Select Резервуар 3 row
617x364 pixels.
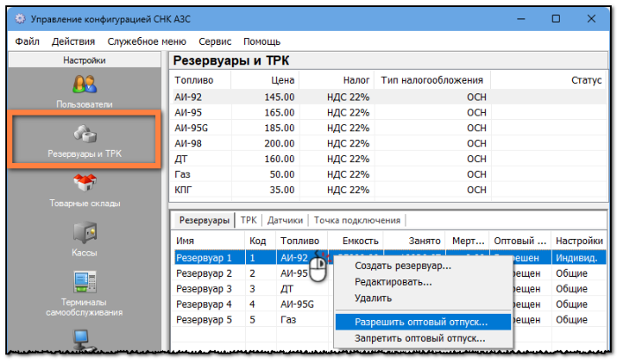pos(390,288)
